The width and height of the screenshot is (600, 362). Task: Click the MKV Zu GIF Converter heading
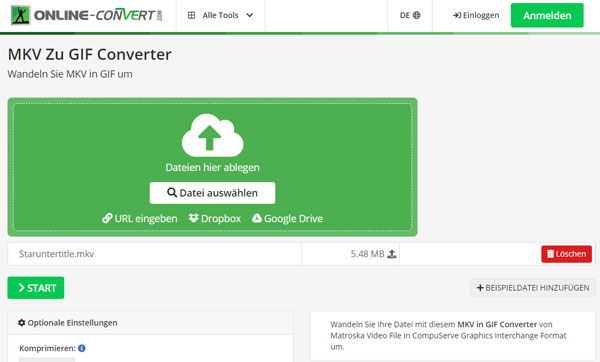pos(90,54)
